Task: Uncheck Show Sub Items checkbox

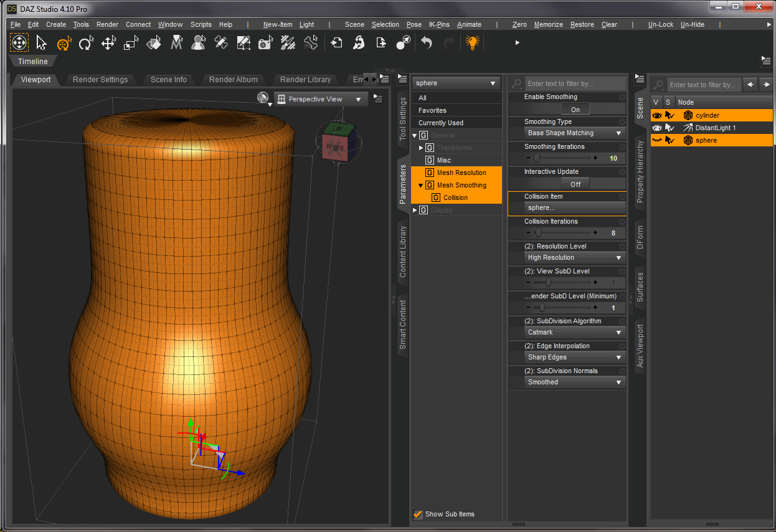Action: click(418, 515)
